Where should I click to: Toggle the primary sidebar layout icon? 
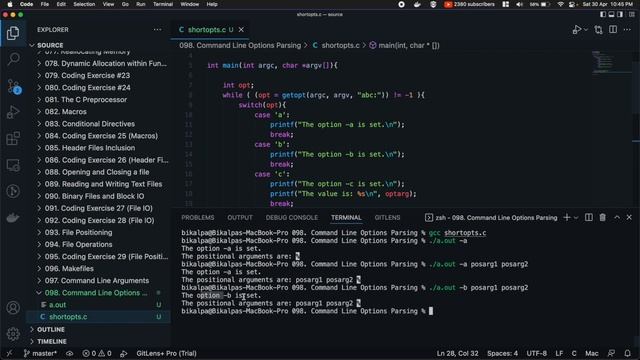pos(603,14)
